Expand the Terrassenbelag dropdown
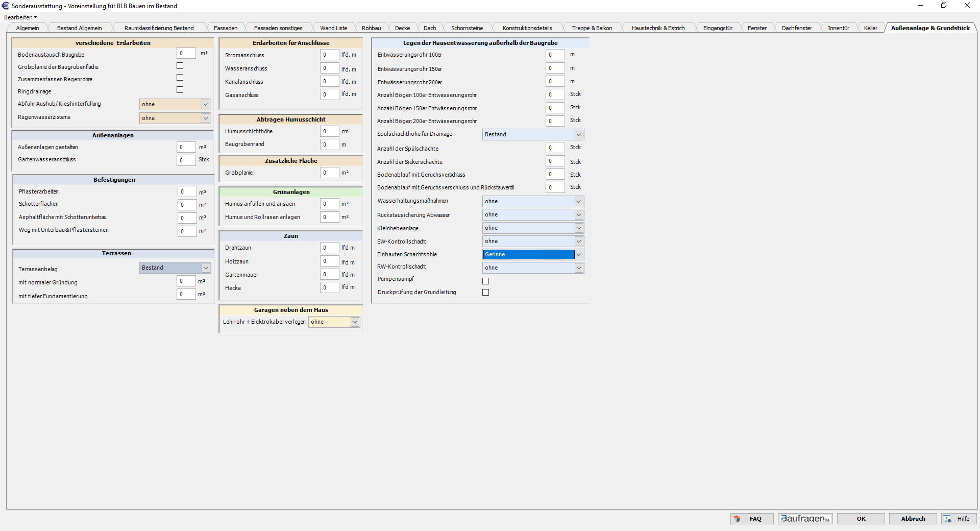 (205, 268)
